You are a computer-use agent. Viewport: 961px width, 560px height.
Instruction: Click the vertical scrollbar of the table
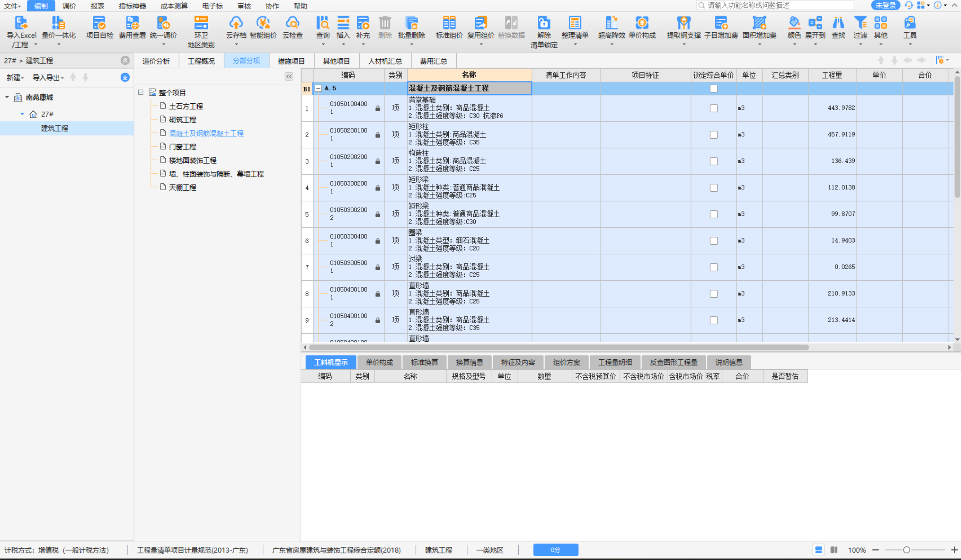(x=957, y=137)
